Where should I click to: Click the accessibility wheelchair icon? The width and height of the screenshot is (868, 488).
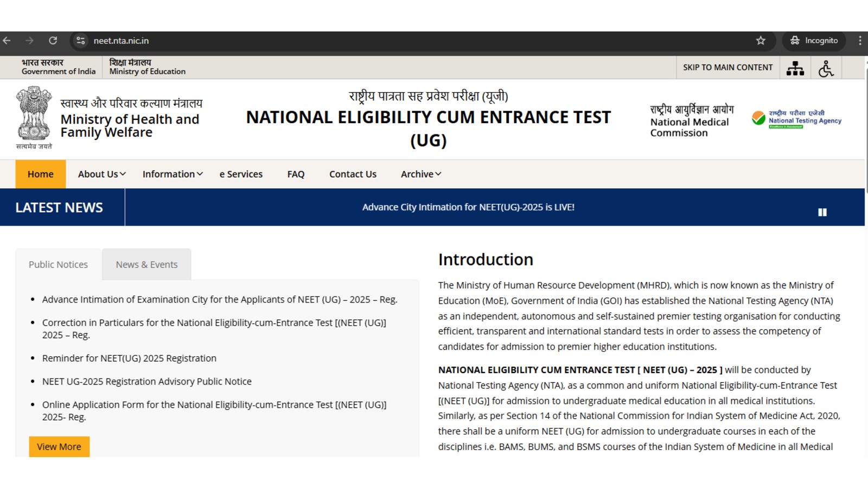pos(825,68)
